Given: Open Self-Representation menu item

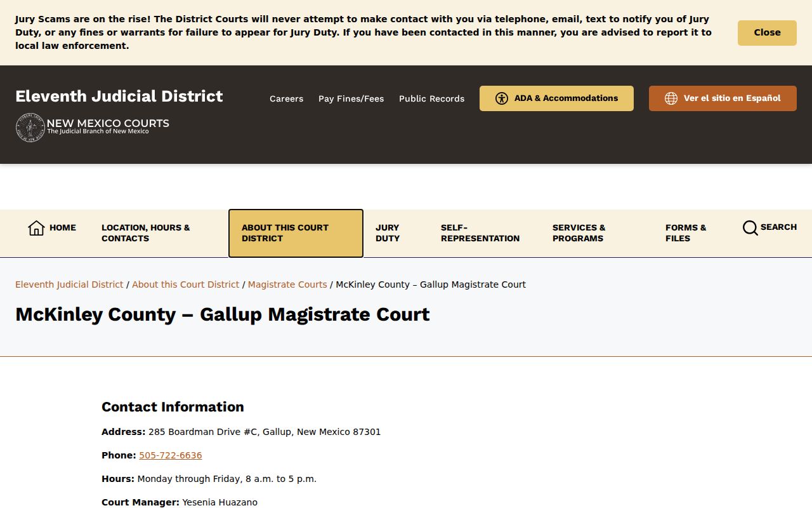Looking at the screenshot, I should click(480, 233).
